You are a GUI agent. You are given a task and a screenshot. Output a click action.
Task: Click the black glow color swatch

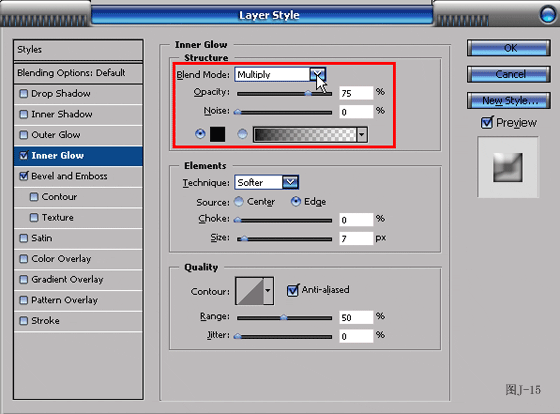218,134
